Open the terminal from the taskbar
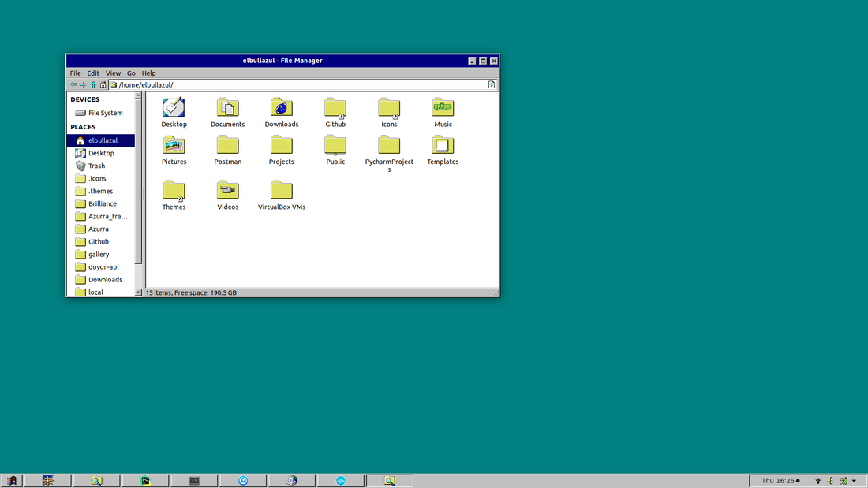Viewport: 868px width, 488px height. tap(193, 480)
